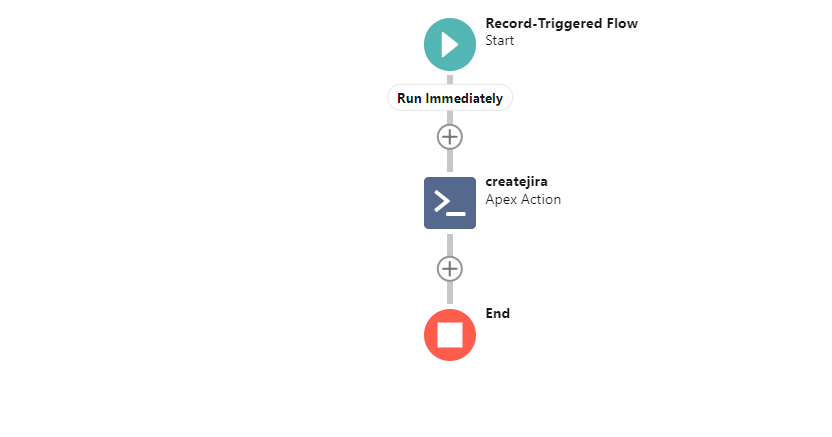Click the white square inside the End circle

[x=449, y=335]
